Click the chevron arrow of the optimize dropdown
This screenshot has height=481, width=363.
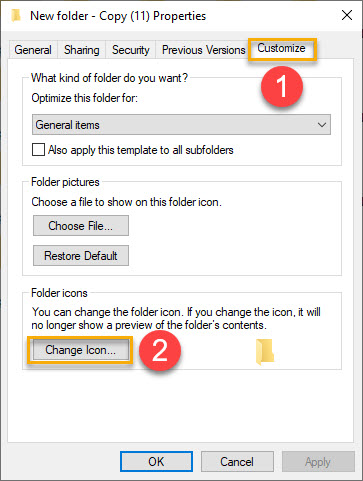[322, 125]
